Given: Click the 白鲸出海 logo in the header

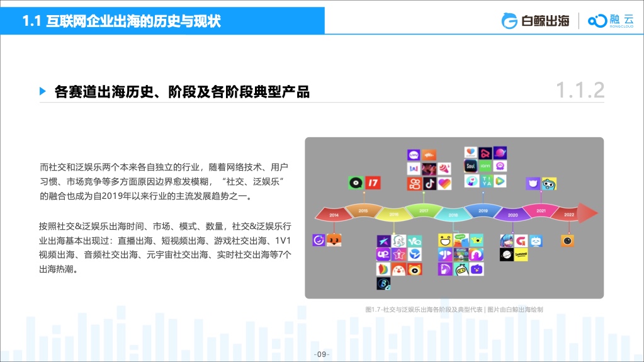Looking at the screenshot, I should coord(536,21).
